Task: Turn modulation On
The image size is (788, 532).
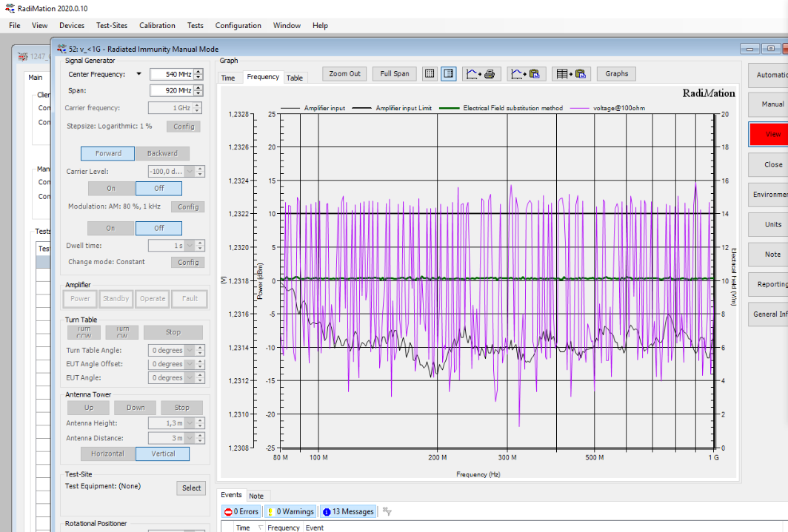Action: click(110, 229)
